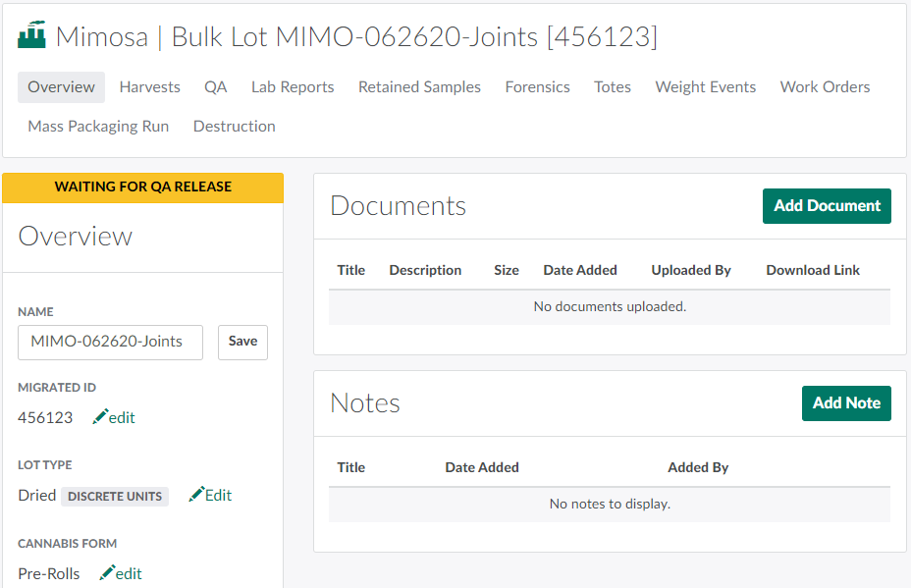Click the Name input field
The width and height of the screenshot is (911, 588).
pos(110,342)
